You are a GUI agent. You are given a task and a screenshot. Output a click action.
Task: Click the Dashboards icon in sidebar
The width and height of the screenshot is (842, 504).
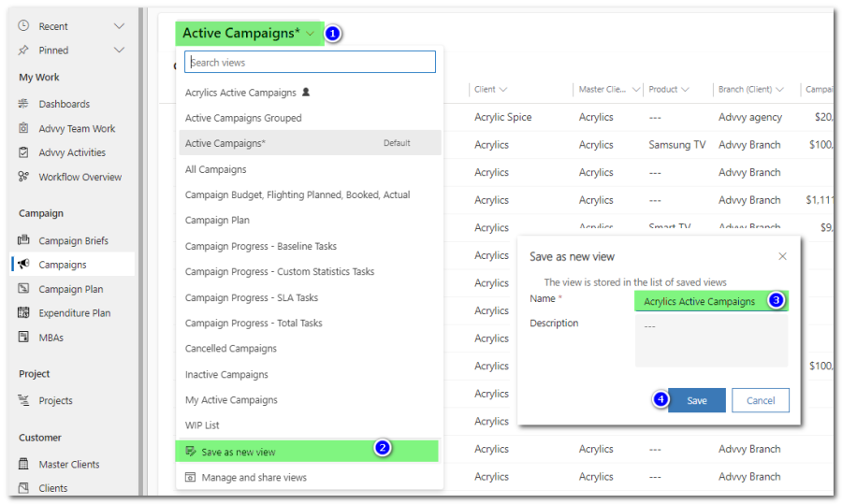[x=23, y=104]
